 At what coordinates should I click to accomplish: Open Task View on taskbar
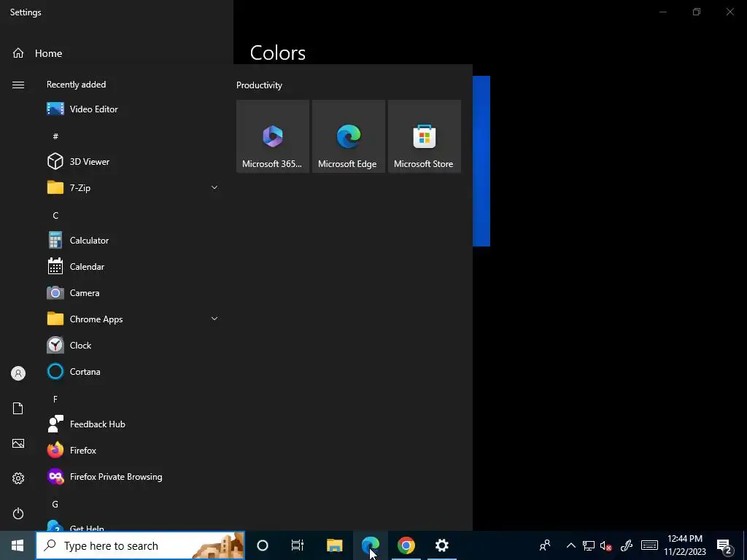click(298, 545)
